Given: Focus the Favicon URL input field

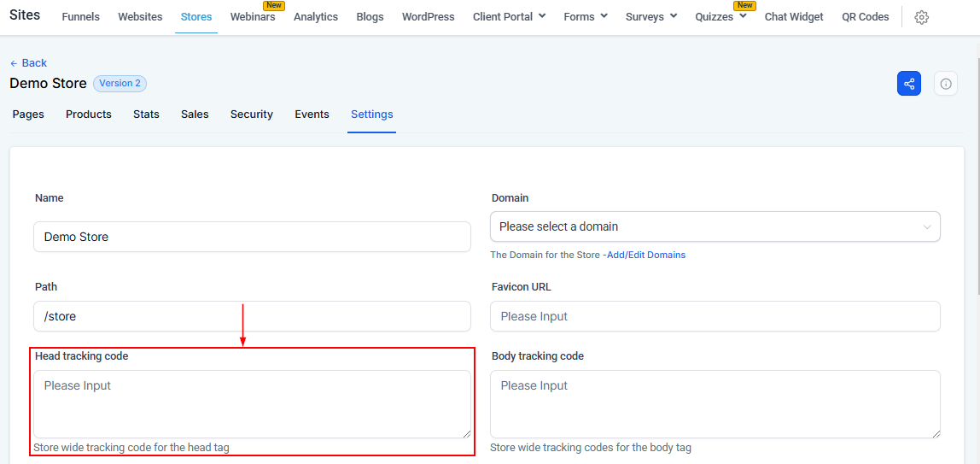Looking at the screenshot, I should [x=715, y=316].
